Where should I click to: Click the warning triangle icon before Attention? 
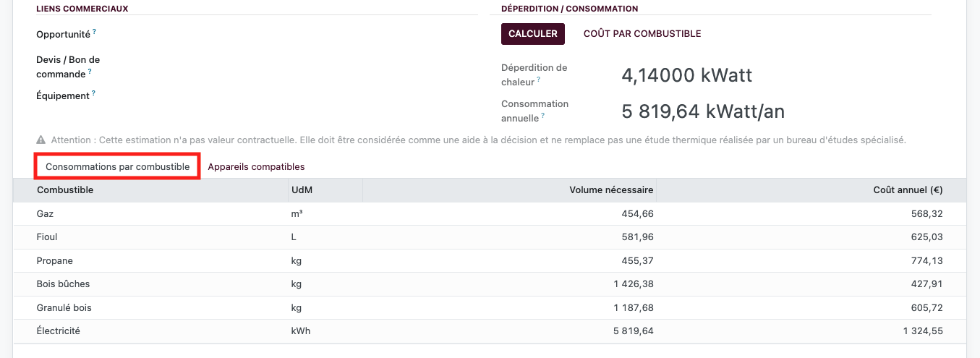(41, 140)
